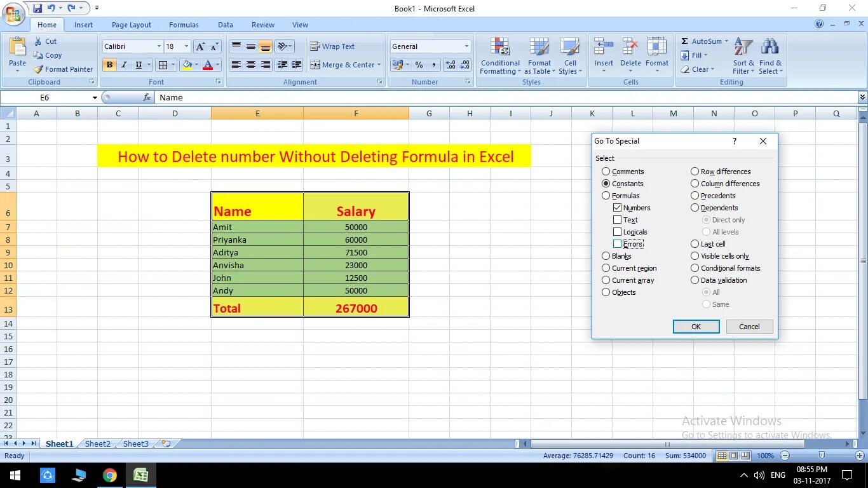Apply underline formatting
The width and height of the screenshot is (868, 488).
(x=139, y=65)
